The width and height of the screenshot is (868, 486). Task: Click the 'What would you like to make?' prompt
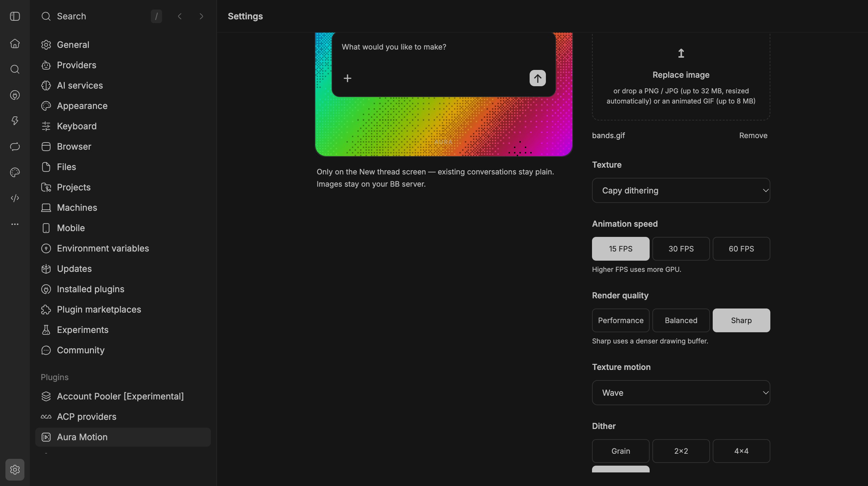[394, 47]
